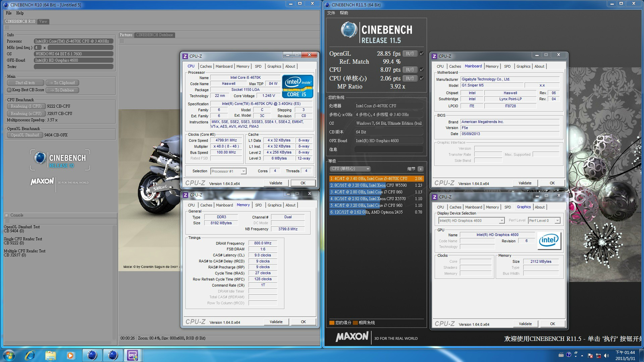Expand the 细节 details arrow button
Viewport: 644px width, 362px height.
click(x=421, y=169)
